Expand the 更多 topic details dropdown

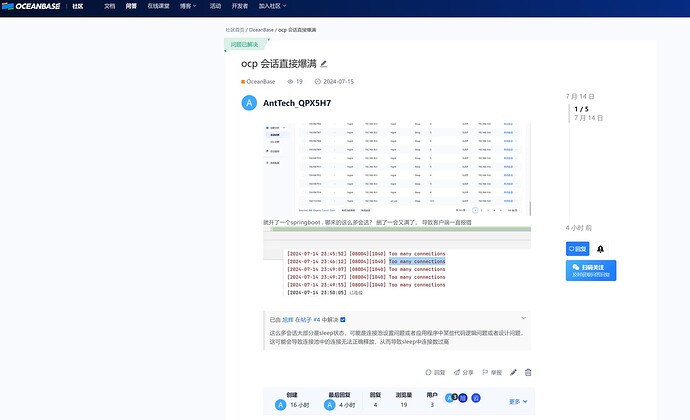pyautogui.click(x=518, y=402)
